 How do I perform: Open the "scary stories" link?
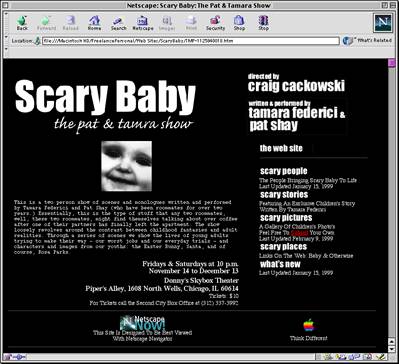(x=284, y=194)
